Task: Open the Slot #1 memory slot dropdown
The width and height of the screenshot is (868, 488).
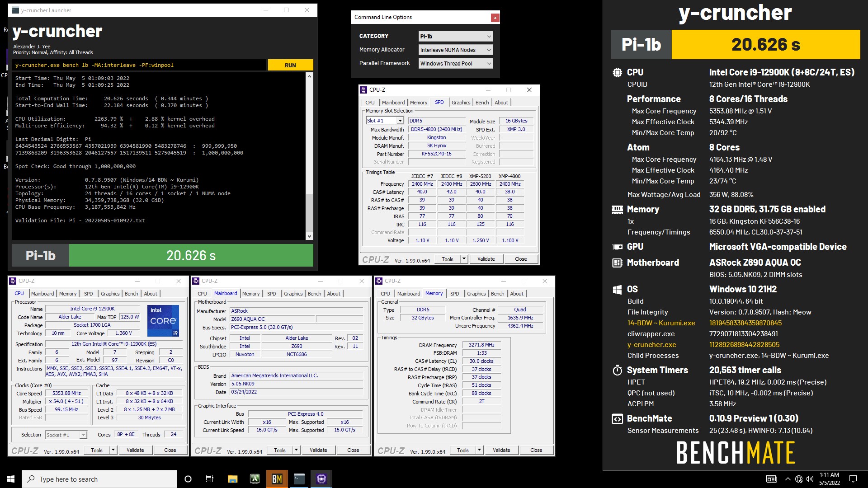Action: [x=385, y=121]
